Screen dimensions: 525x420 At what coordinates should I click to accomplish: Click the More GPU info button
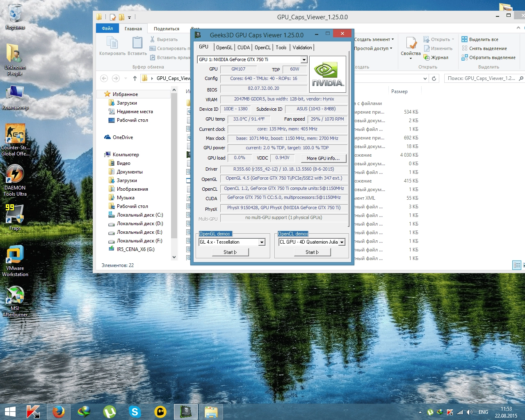click(323, 158)
